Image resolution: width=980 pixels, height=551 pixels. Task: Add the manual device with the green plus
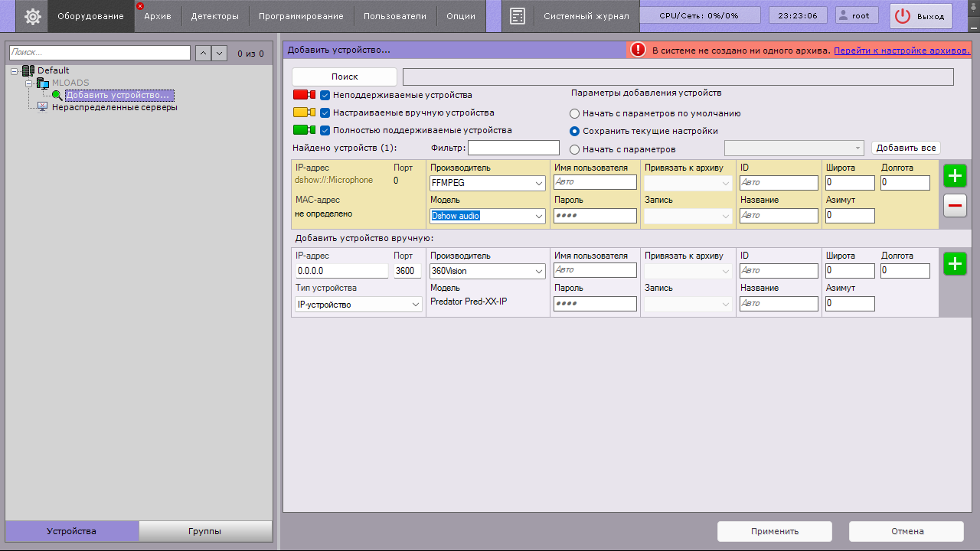click(x=955, y=264)
